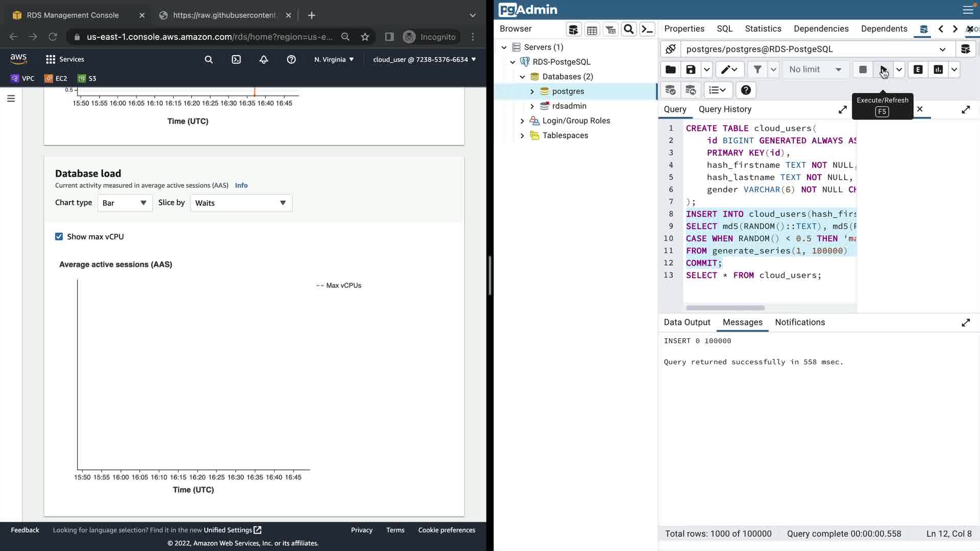Open the No limit rows dropdown
Image resolution: width=980 pixels, height=551 pixels.
[x=815, y=70]
